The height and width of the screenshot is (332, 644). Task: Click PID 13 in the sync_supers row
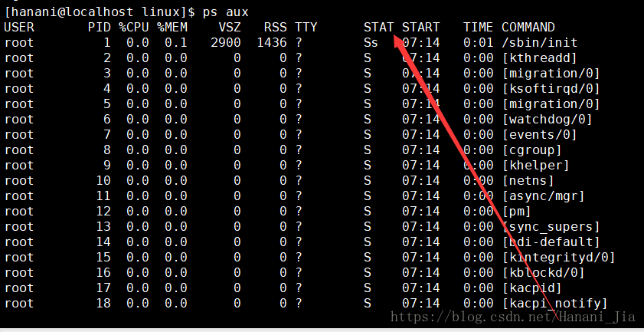[x=103, y=227]
